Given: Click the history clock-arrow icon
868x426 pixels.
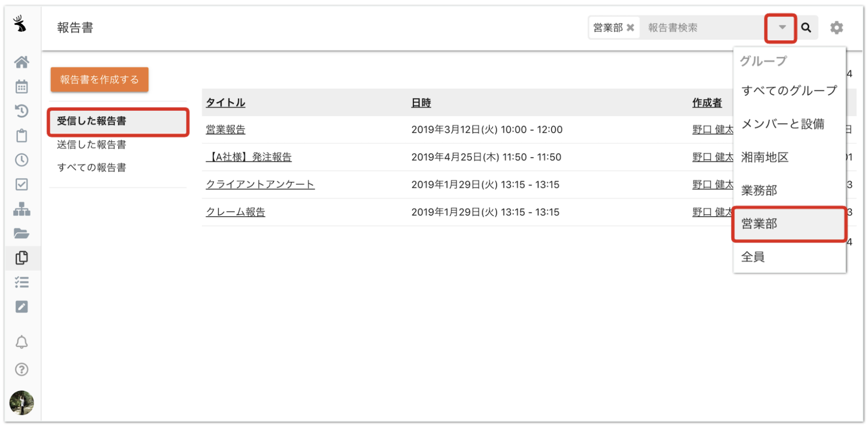Looking at the screenshot, I should [22, 111].
